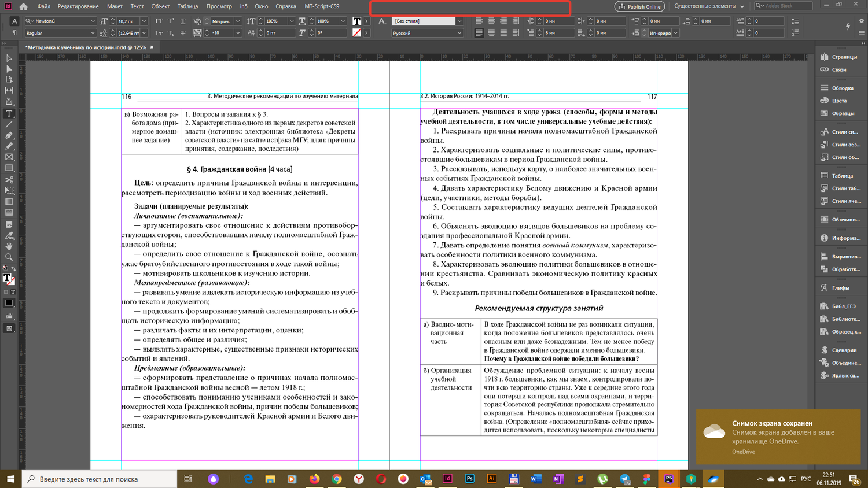
Task: Open the Таблица menu
Action: (187, 6)
